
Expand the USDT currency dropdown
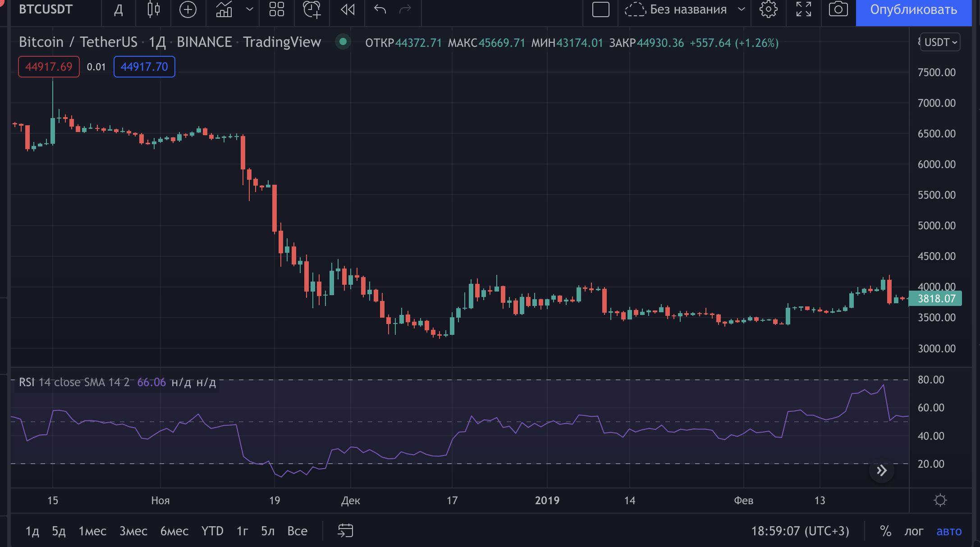click(940, 42)
